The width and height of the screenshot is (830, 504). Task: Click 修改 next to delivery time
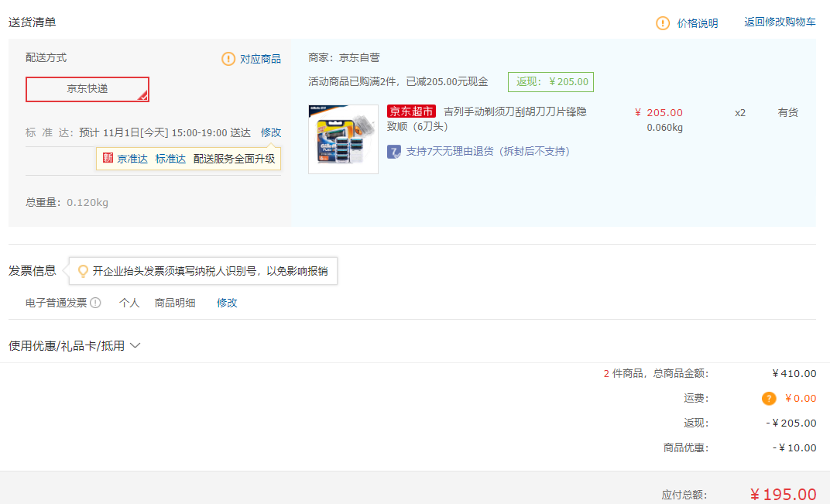click(x=270, y=132)
